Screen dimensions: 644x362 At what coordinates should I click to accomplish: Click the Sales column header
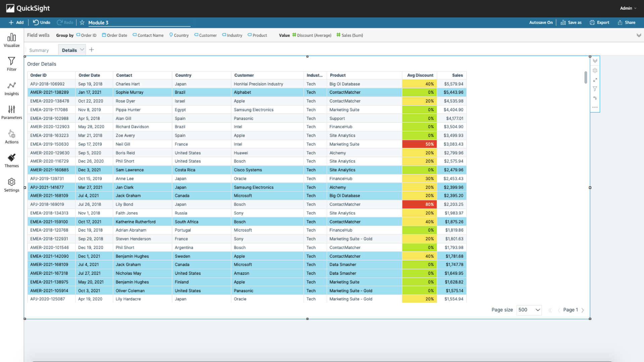[x=452, y=75]
